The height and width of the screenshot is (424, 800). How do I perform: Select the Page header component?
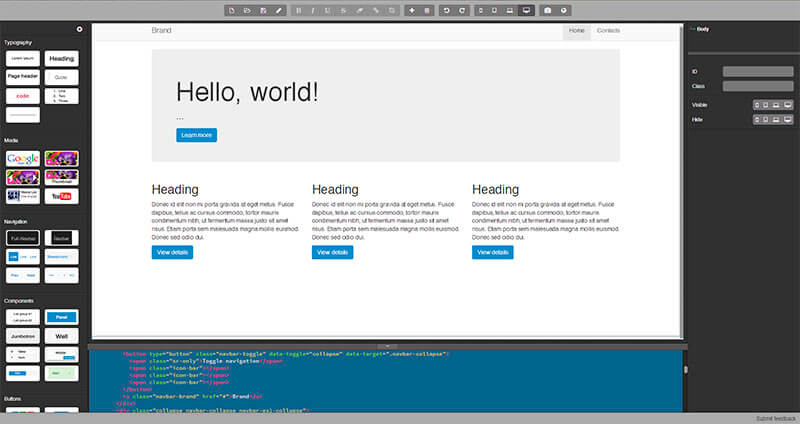(22, 77)
